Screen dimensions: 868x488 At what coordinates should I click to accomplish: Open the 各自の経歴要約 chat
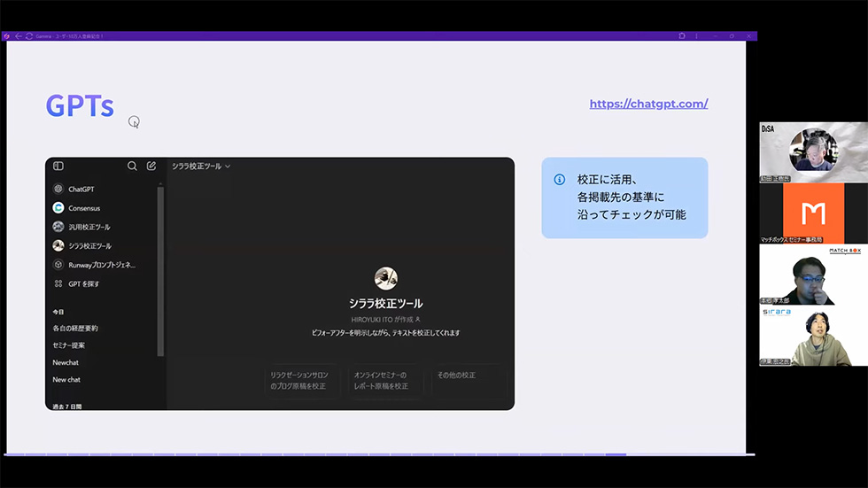click(75, 328)
